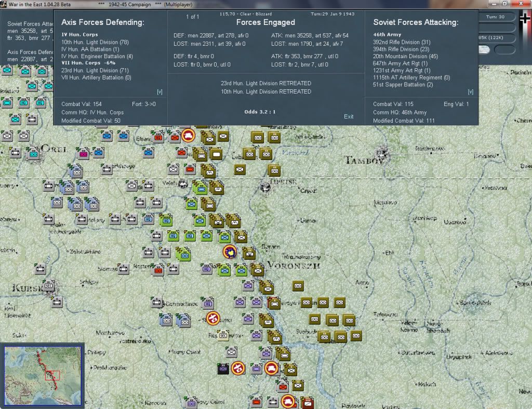Image resolution: width=532 pixels, height=409 pixels.
Task: Select the cream SEC counter above Stary Oskol
Action: pyautogui.click(x=223, y=335)
